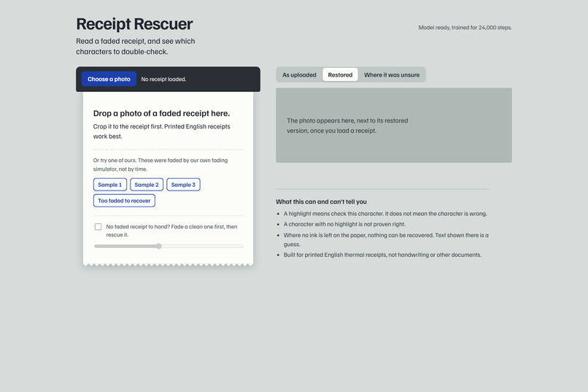Open the Where it was unsure tab

(x=392, y=74)
